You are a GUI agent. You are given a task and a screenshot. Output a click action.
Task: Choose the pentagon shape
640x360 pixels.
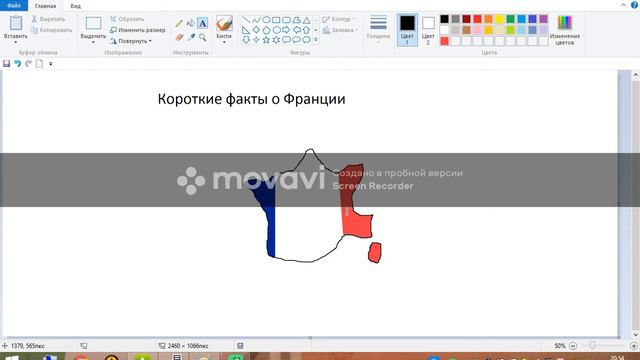point(266,30)
